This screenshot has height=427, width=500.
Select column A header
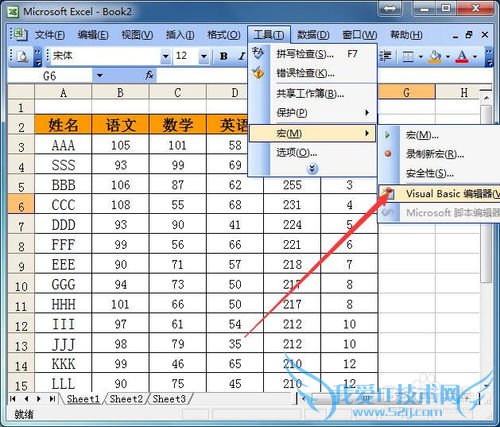tap(63, 92)
